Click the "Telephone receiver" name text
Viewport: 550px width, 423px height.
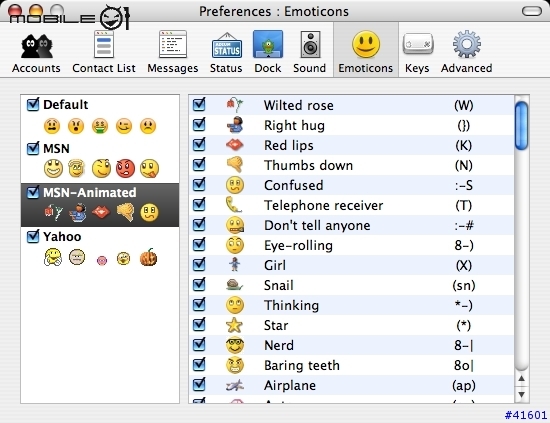pyautogui.click(x=323, y=205)
